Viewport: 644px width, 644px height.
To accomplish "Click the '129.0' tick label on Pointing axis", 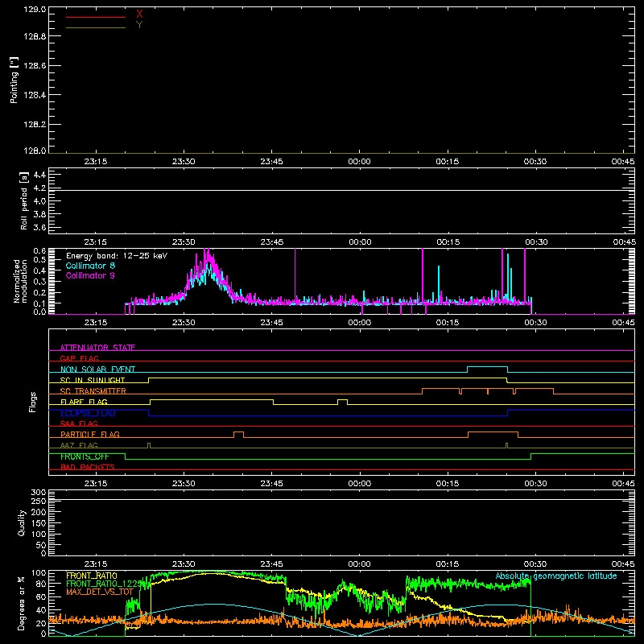I will (x=35, y=10).
